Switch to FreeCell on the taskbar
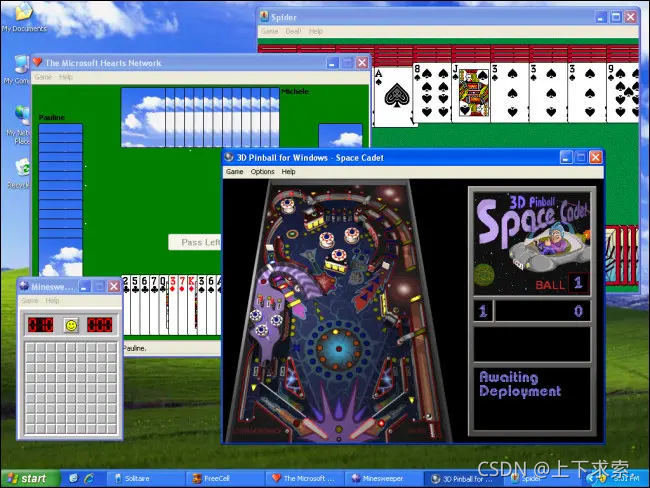Image resolution: width=650 pixels, height=488 pixels. tap(223, 478)
